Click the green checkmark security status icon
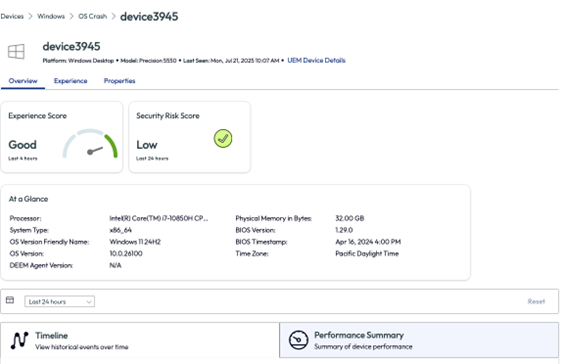Viewport: 566px width, 364px height. coord(223,138)
